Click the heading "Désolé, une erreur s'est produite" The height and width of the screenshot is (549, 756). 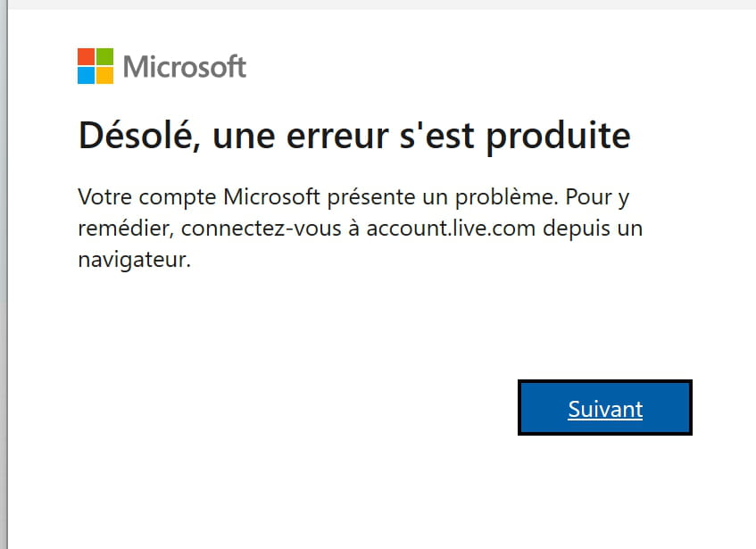coord(354,136)
